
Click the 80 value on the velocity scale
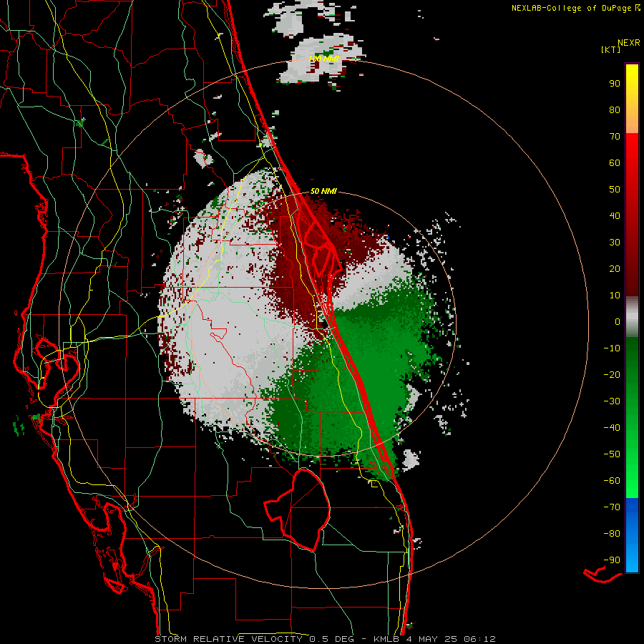pyautogui.click(x=615, y=110)
